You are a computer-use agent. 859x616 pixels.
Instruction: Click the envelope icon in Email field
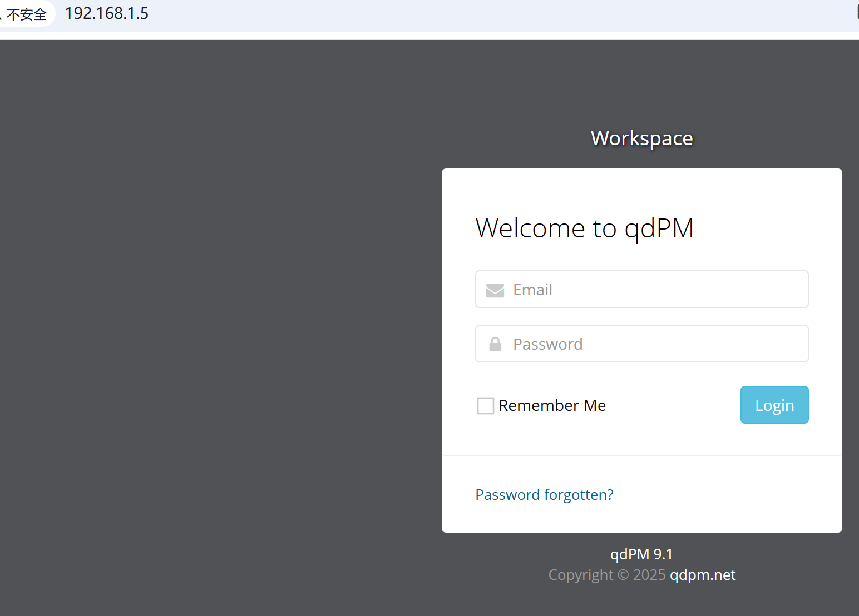pyautogui.click(x=495, y=290)
